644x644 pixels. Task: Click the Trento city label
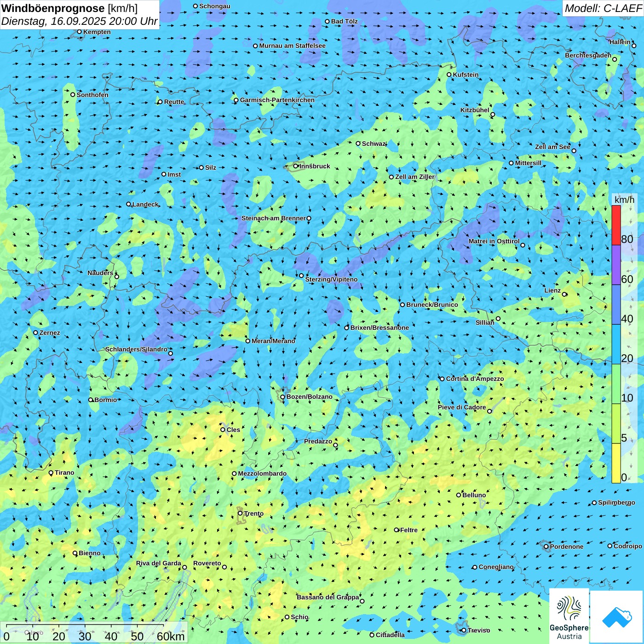pyautogui.click(x=254, y=513)
